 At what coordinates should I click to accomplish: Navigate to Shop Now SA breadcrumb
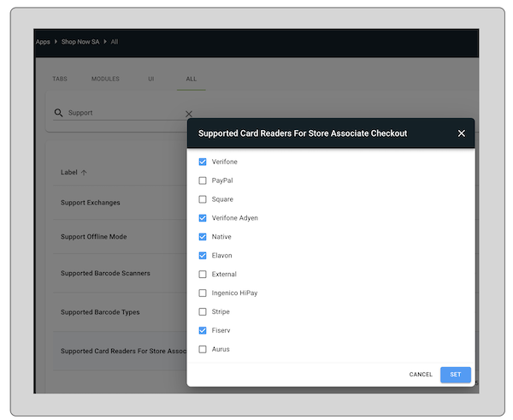[x=80, y=42]
